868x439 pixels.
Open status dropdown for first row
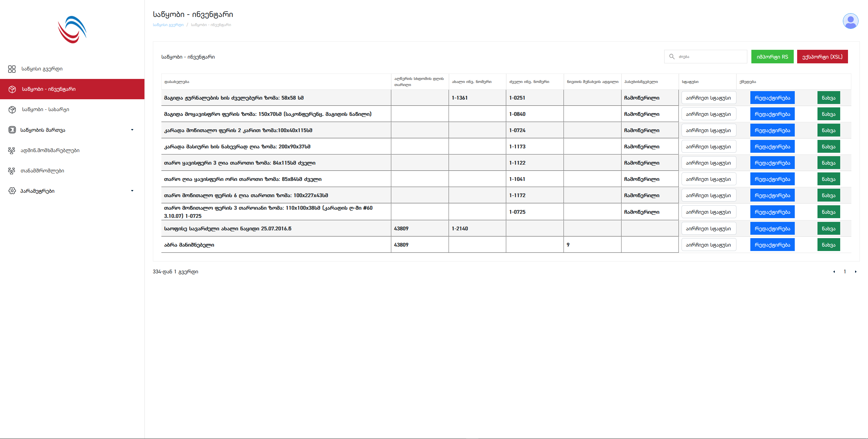pyautogui.click(x=708, y=98)
